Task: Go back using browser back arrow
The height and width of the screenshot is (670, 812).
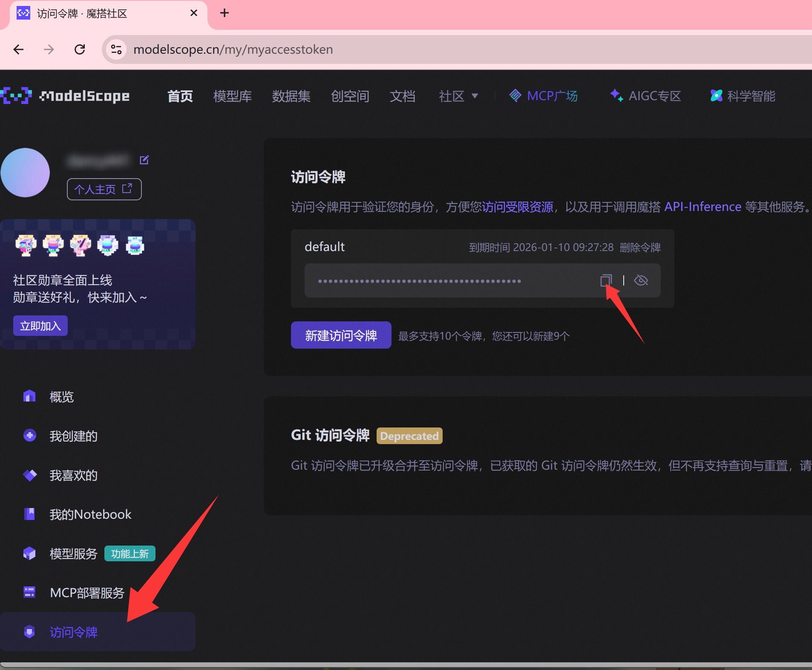Action: 18,49
